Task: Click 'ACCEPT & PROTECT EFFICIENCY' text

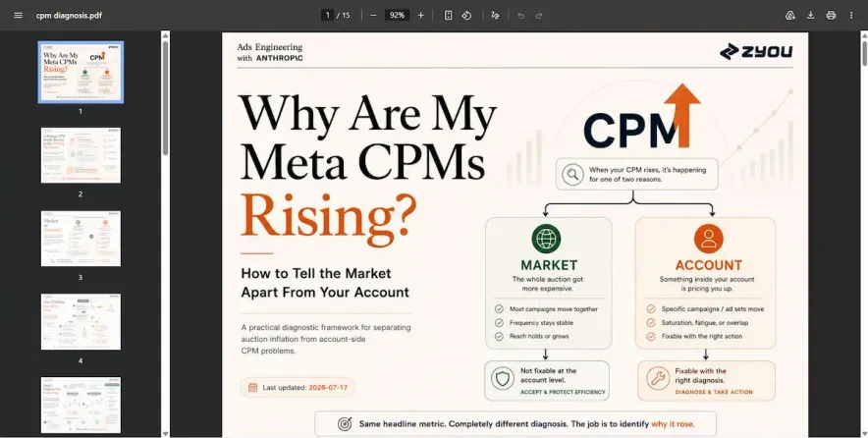Action: pos(563,392)
